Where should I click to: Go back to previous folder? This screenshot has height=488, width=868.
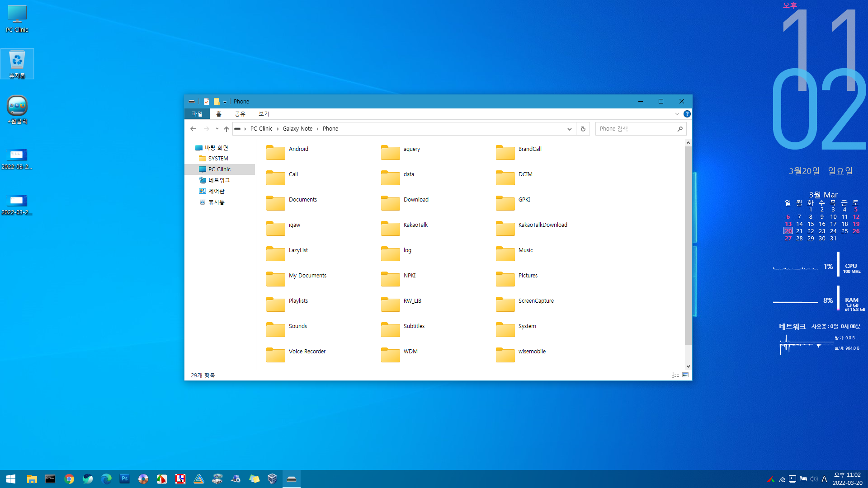pos(193,129)
